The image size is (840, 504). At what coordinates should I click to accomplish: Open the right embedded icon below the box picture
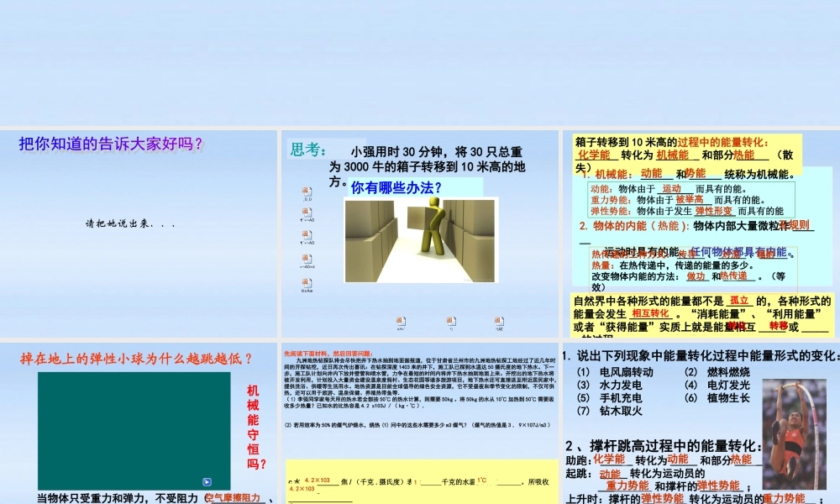499,322
